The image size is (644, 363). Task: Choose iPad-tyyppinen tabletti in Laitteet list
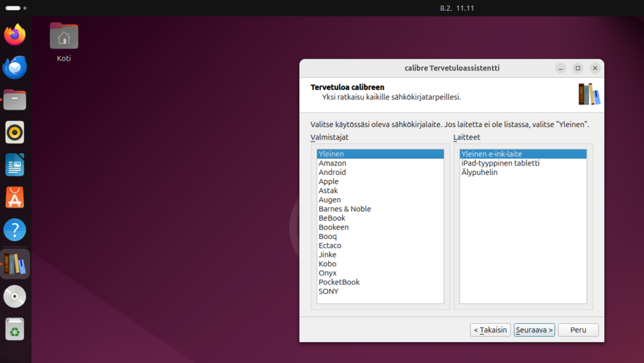click(x=500, y=163)
